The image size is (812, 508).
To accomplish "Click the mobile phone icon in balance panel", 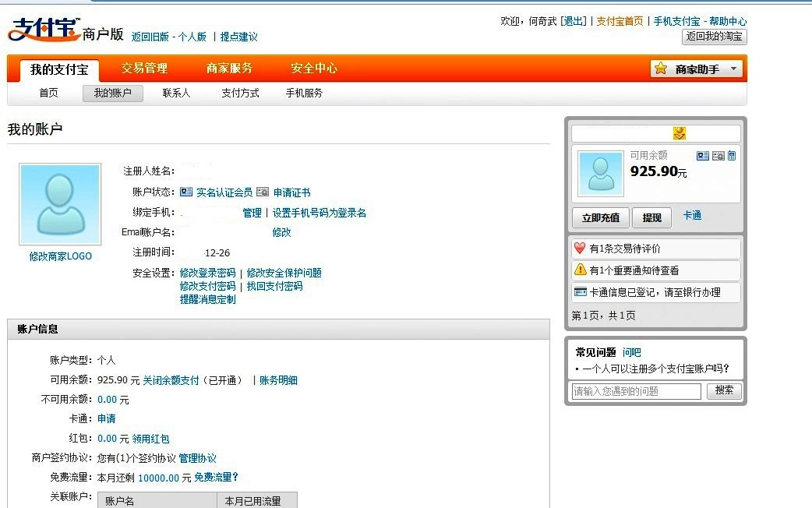I will 732,156.
